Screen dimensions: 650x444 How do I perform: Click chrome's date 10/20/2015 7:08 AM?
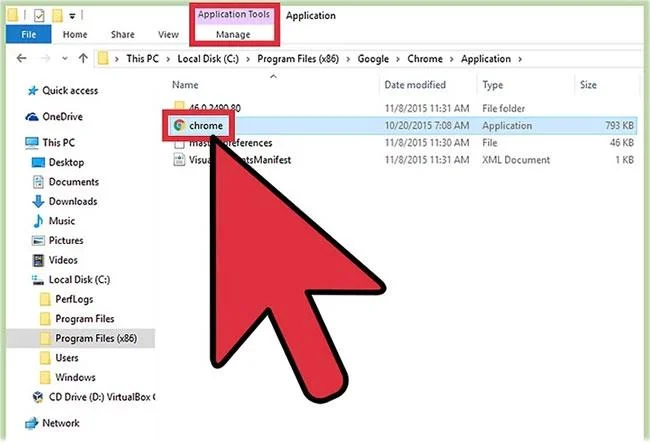point(427,125)
